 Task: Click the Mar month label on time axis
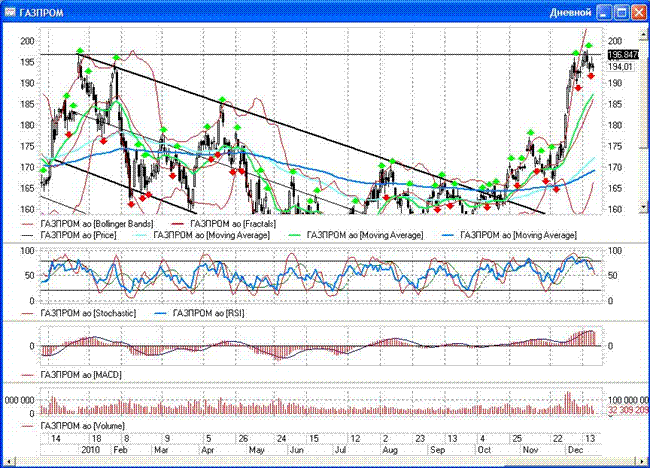pyautogui.click(x=161, y=450)
